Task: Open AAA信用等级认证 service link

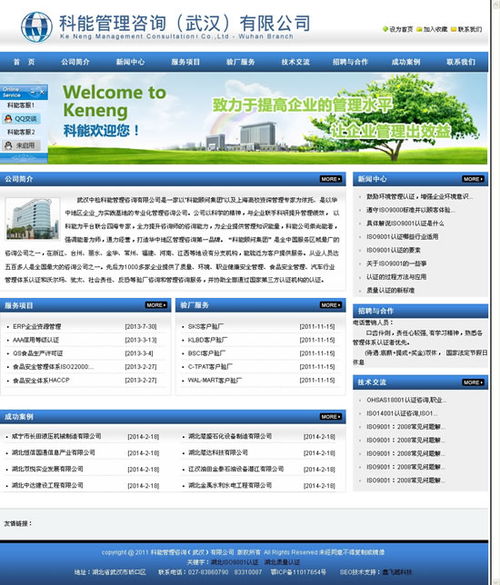Action: 36,340
